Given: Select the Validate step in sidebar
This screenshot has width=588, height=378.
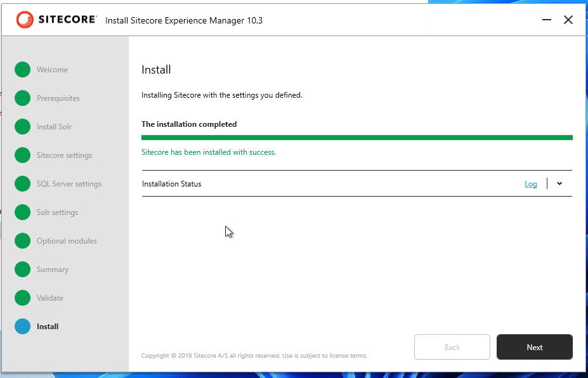Looking at the screenshot, I should [x=50, y=298].
